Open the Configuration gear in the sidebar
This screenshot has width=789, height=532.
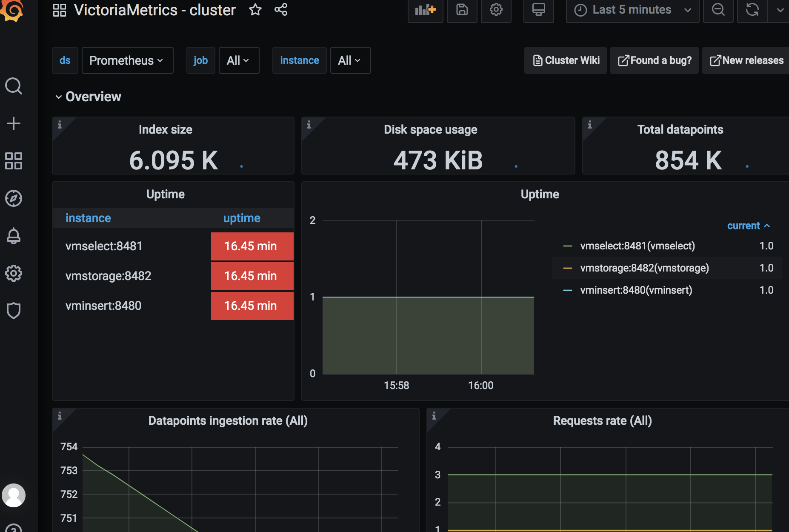[x=14, y=273]
